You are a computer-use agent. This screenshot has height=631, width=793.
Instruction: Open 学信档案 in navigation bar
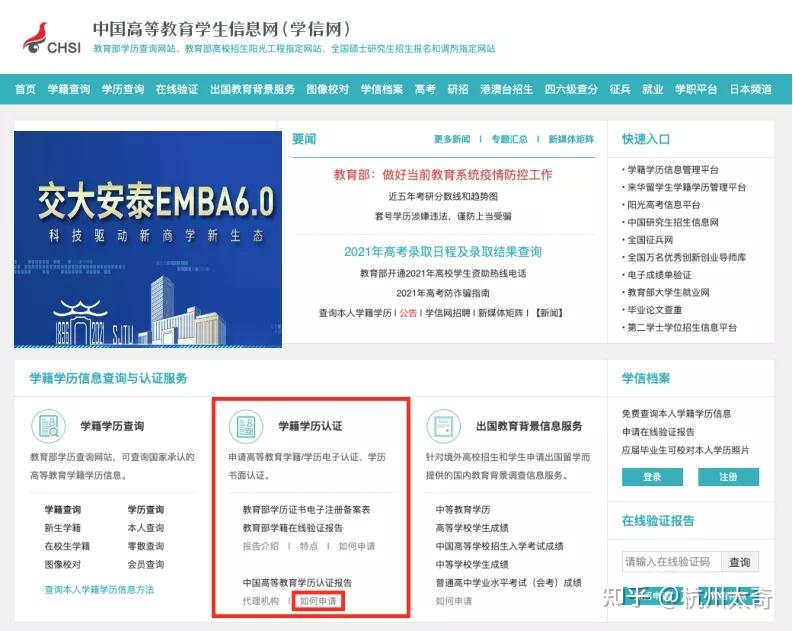coord(382,89)
